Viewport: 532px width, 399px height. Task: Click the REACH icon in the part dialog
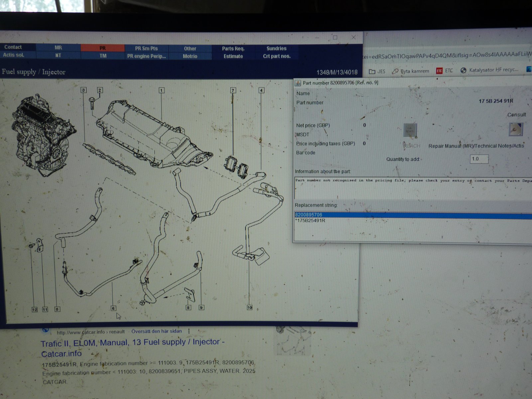pos(410,130)
